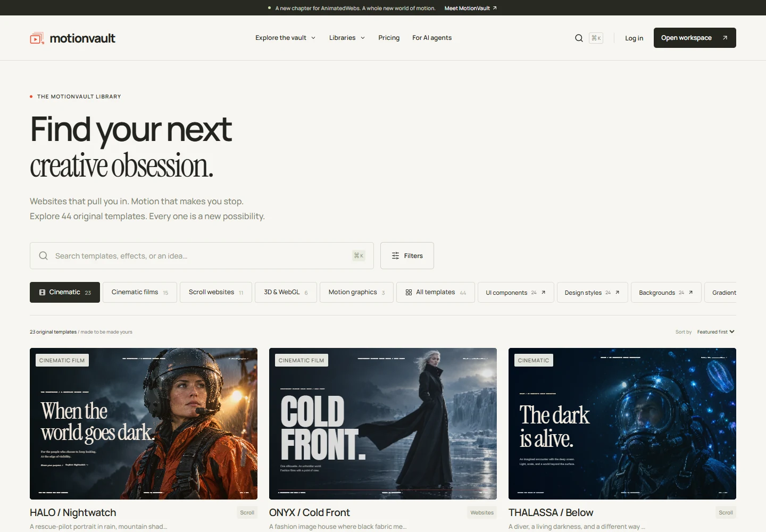Open the Meet MotionVault banner link
766x532 pixels.
click(x=470, y=8)
